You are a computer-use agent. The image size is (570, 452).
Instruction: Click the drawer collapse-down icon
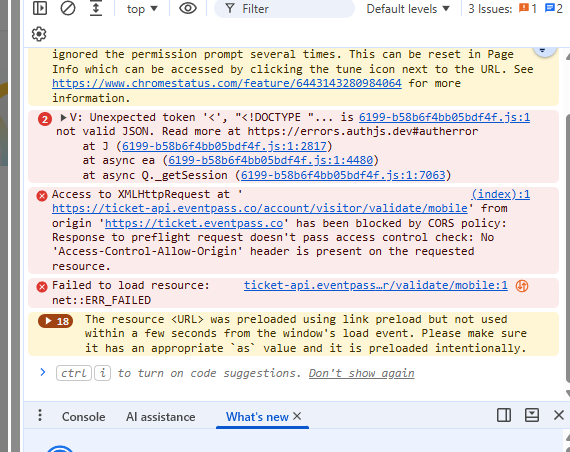532,415
